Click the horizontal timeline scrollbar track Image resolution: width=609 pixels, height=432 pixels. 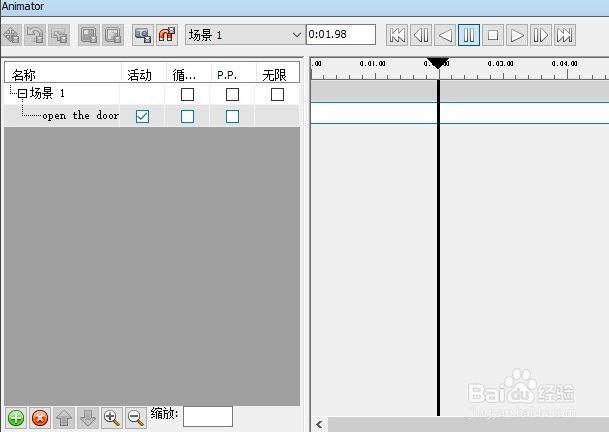[x=468, y=425]
